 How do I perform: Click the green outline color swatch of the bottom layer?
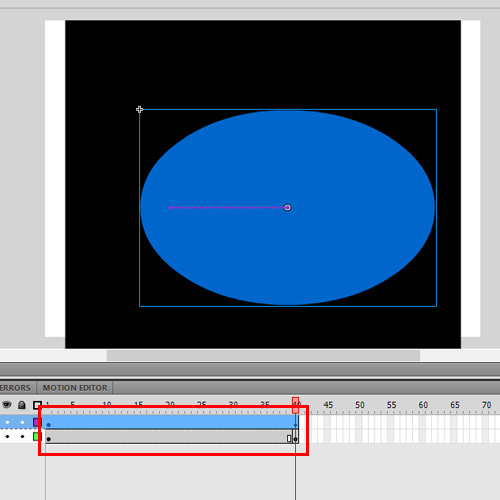36,436
